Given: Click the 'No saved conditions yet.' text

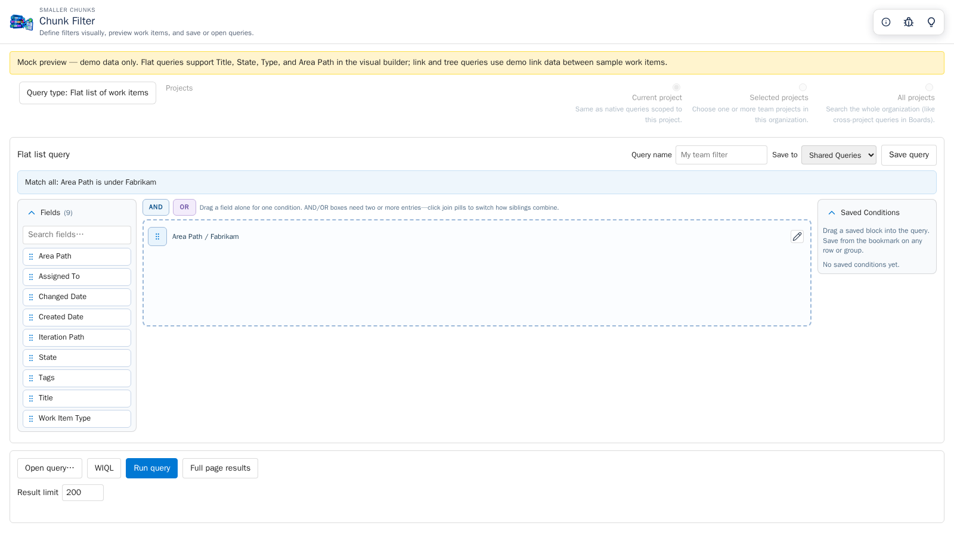Looking at the screenshot, I should pos(861,265).
